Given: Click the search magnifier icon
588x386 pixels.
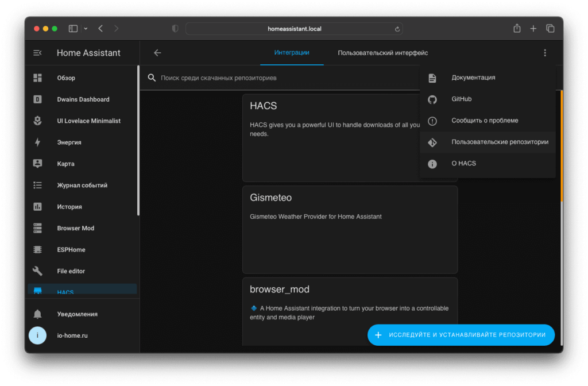Looking at the screenshot, I should [x=152, y=78].
